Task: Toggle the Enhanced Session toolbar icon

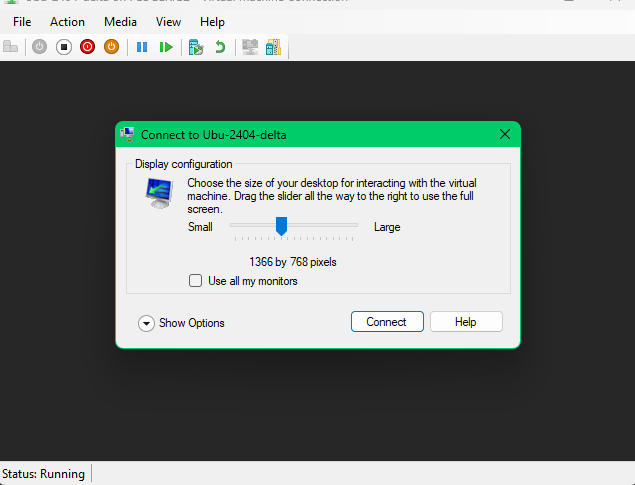Action: click(x=250, y=47)
